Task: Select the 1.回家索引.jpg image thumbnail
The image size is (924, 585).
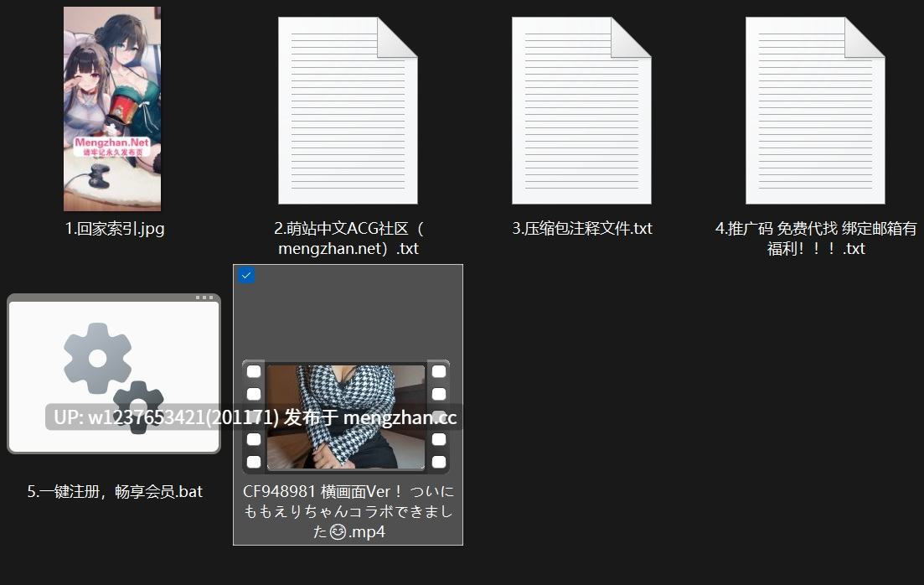Action: pos(112,109)
